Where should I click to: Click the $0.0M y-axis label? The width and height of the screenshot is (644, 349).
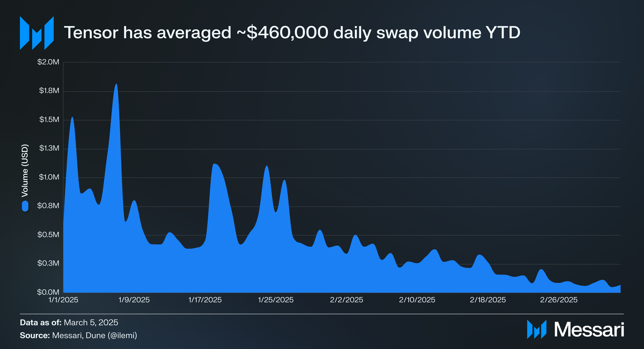48,292
